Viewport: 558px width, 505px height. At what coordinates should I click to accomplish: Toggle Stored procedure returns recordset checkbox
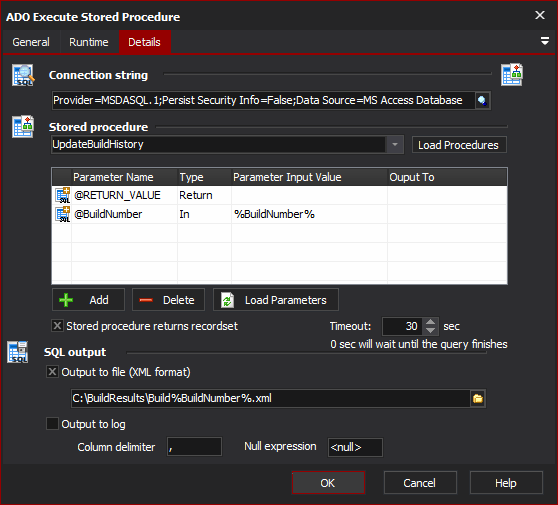57,326
